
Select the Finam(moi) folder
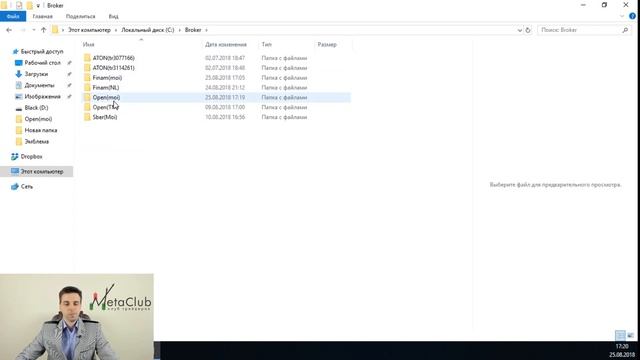(x=107, y=78)
